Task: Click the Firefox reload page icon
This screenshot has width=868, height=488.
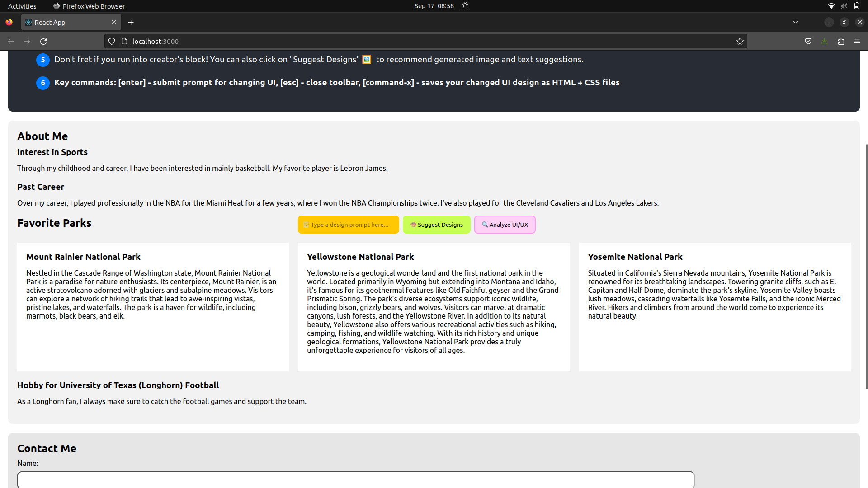Action: pos(43,41)
